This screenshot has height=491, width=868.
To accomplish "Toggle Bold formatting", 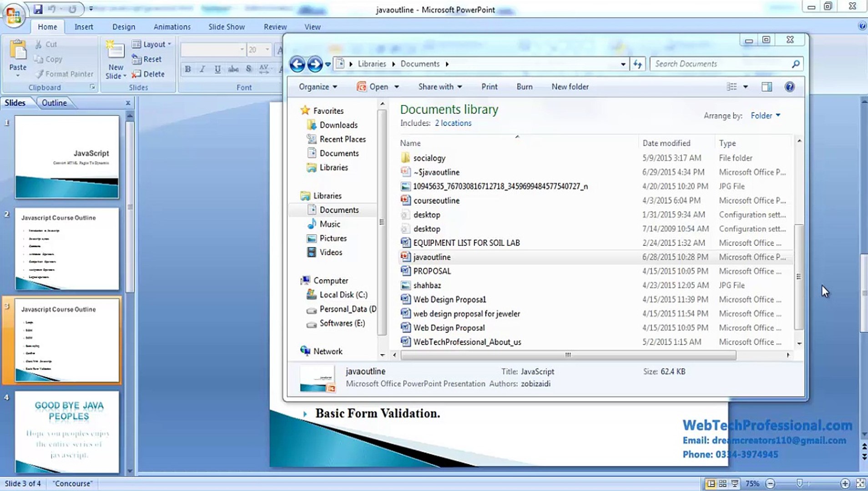I will [x=187, y=69].
